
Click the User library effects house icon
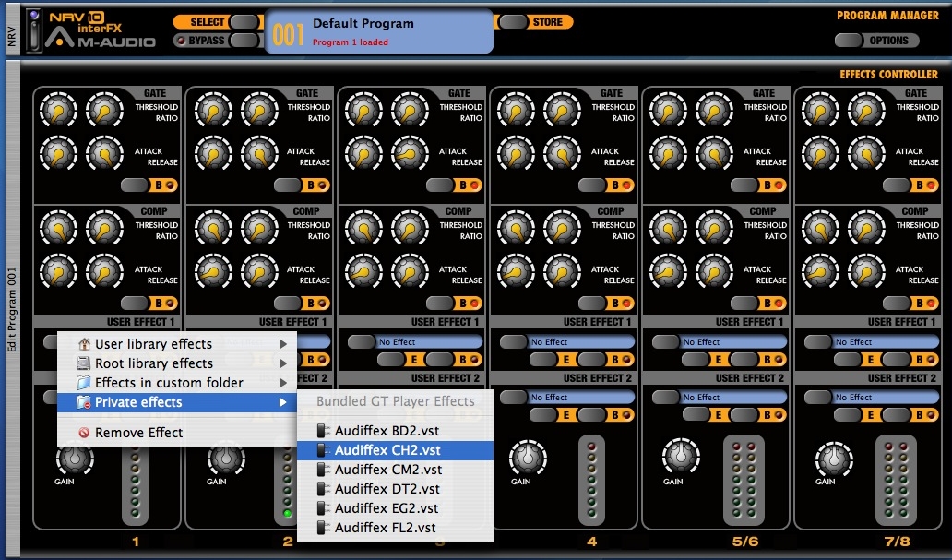click(84, 344)
